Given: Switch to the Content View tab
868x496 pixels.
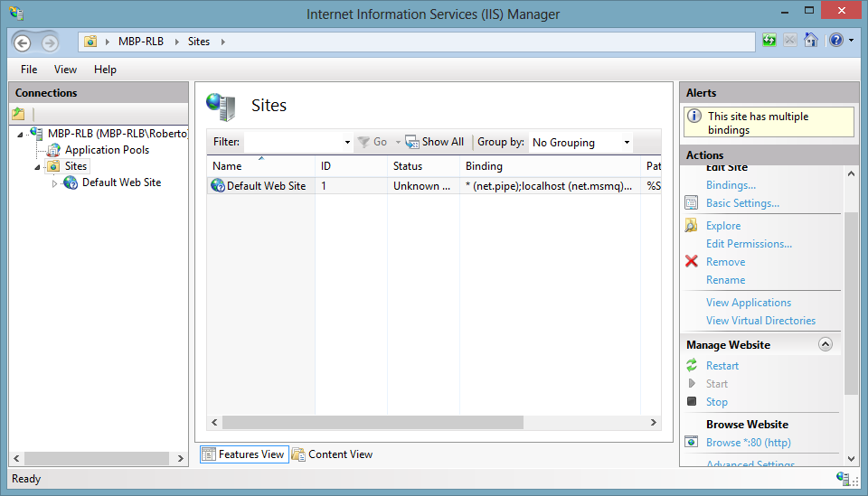Looking at the screenshot, I should tap(332, 454).
